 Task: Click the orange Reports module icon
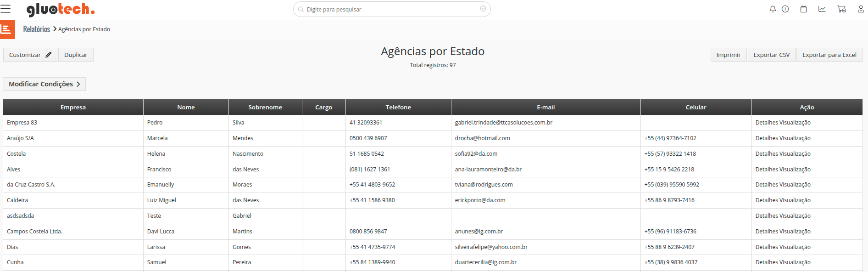coord(7,29)
